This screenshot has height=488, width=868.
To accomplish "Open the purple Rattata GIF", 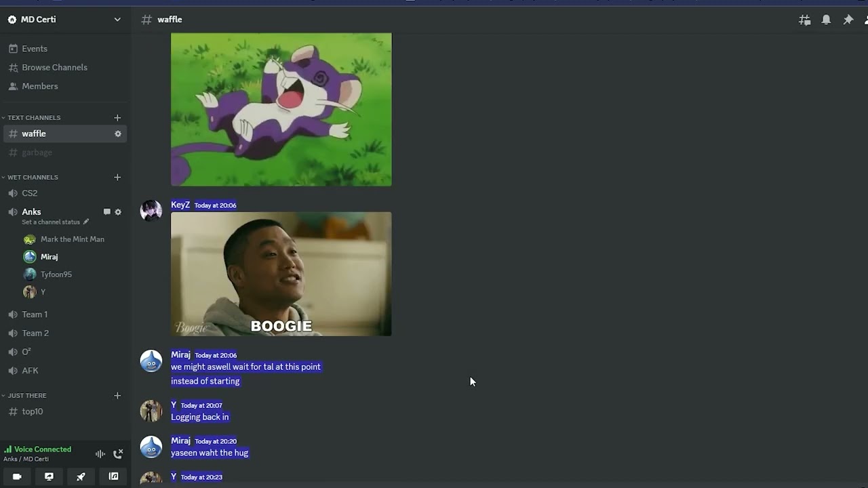I will (281, 109).
